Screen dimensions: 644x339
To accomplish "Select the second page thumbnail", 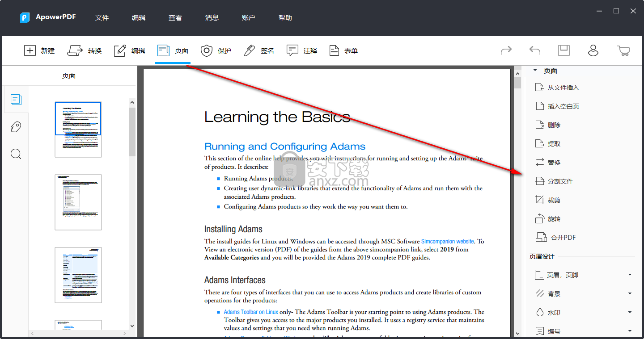I will click(78, 202).
